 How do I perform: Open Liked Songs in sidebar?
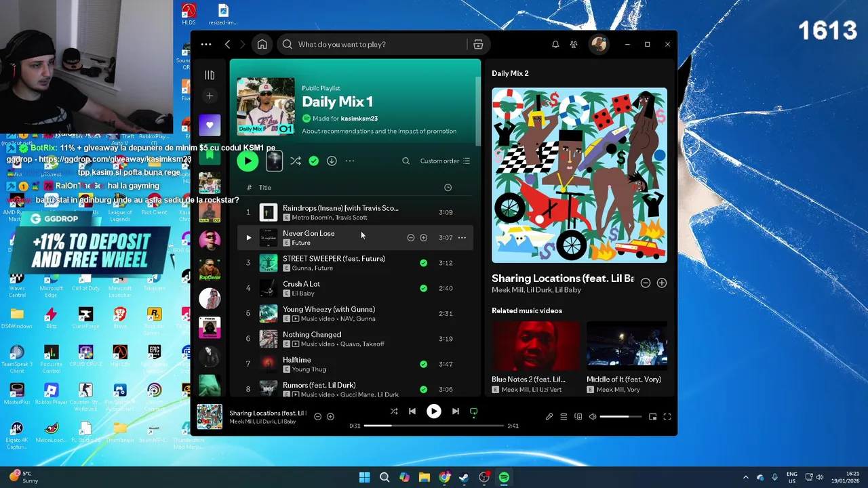click(x=210, y=125)
